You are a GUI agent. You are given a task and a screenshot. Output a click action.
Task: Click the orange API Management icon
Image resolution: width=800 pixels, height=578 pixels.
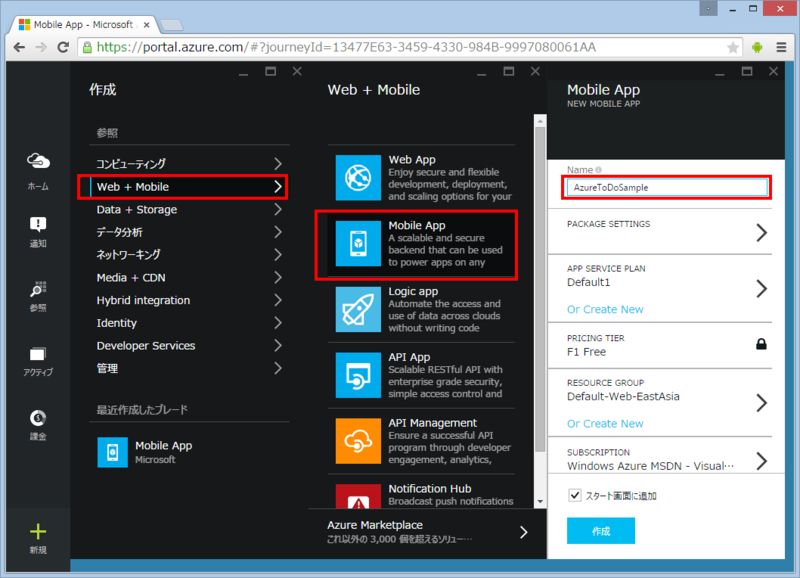[x=358, y=441]
